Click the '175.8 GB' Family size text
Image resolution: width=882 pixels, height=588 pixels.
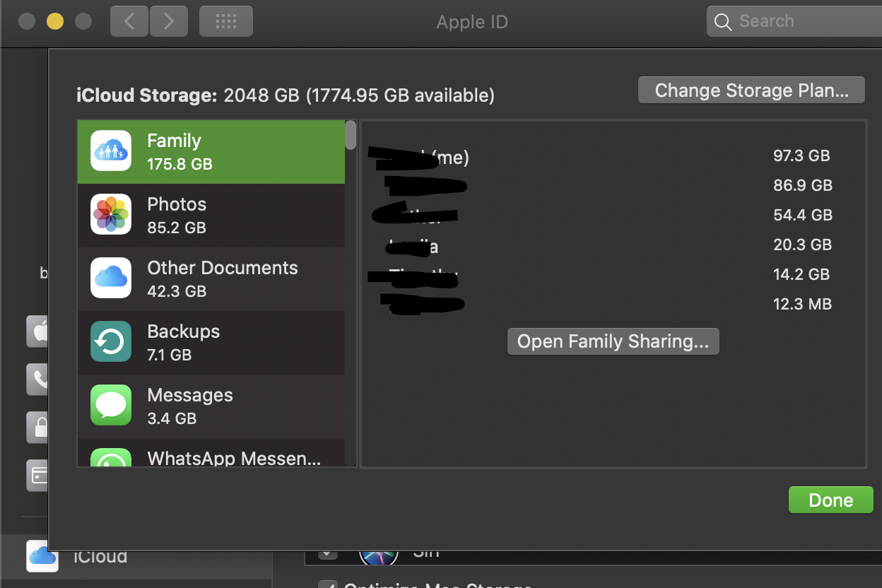click(x=180, y=164)
